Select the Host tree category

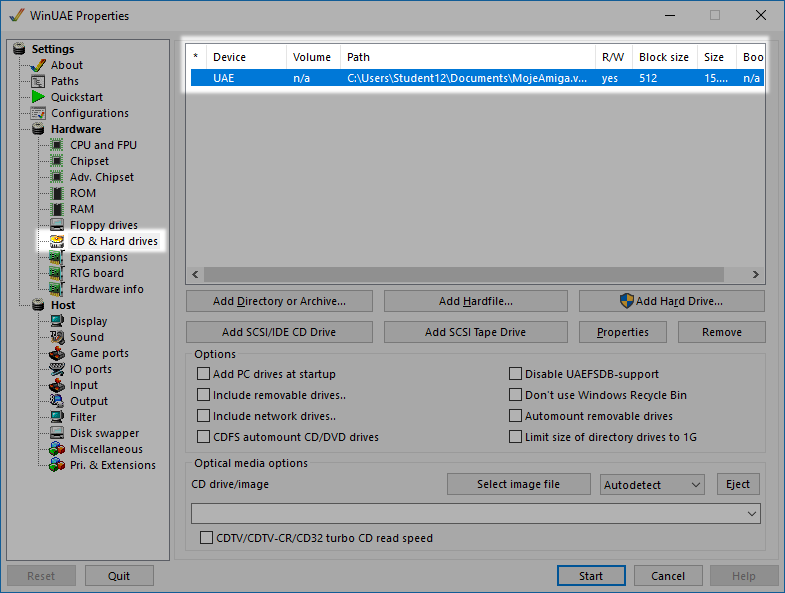point(63,305)
